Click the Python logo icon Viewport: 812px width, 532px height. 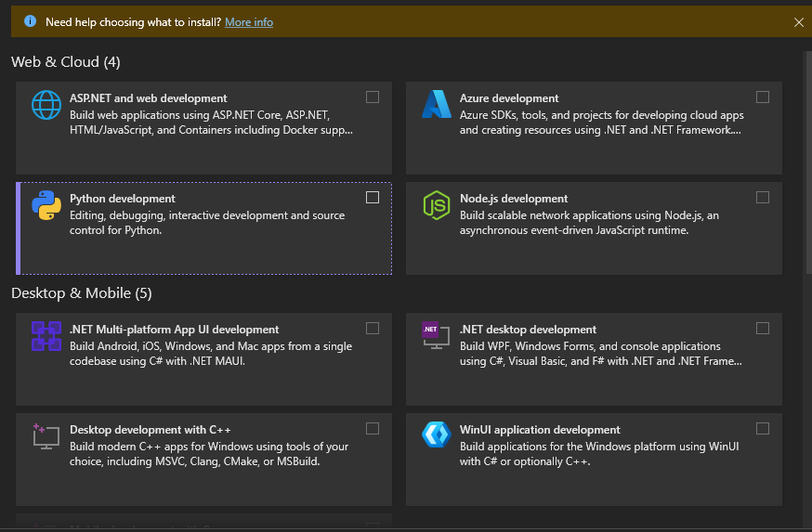tap(46, 205)
